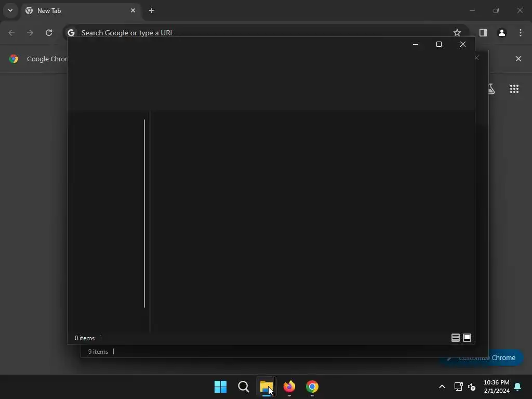
Task: Select the New Tab tab
Action: point(81,11)
